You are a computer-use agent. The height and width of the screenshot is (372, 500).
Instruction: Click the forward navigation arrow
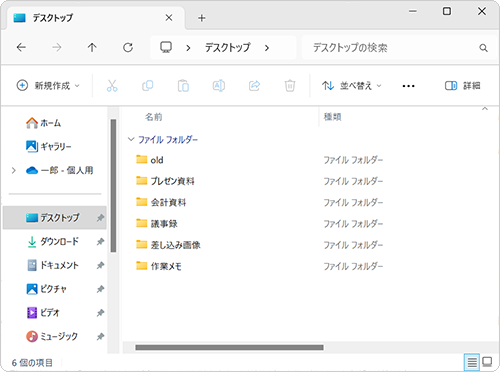(x=57, y=48)
